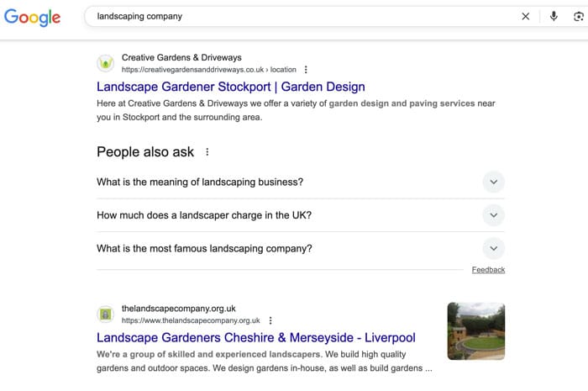The width and height of the screenshot is (588, 391).
Task: Click the Feedback link
Action: (488, 270)
